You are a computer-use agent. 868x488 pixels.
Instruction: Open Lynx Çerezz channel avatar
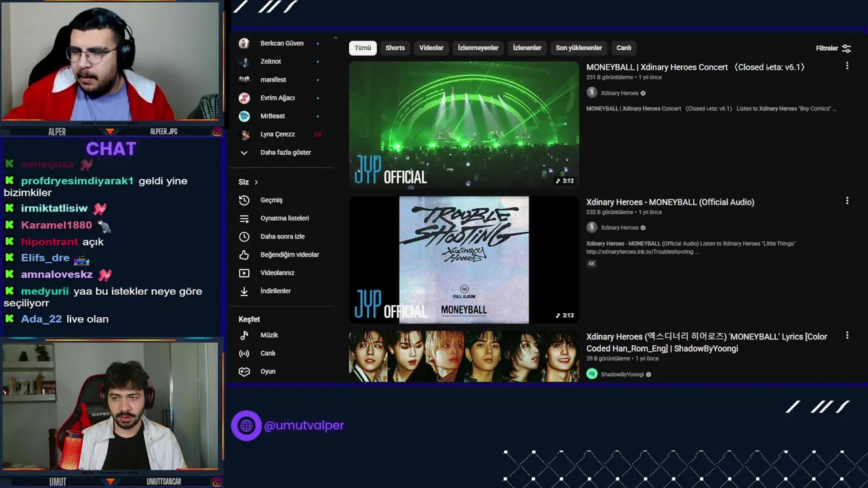(244, 134)
